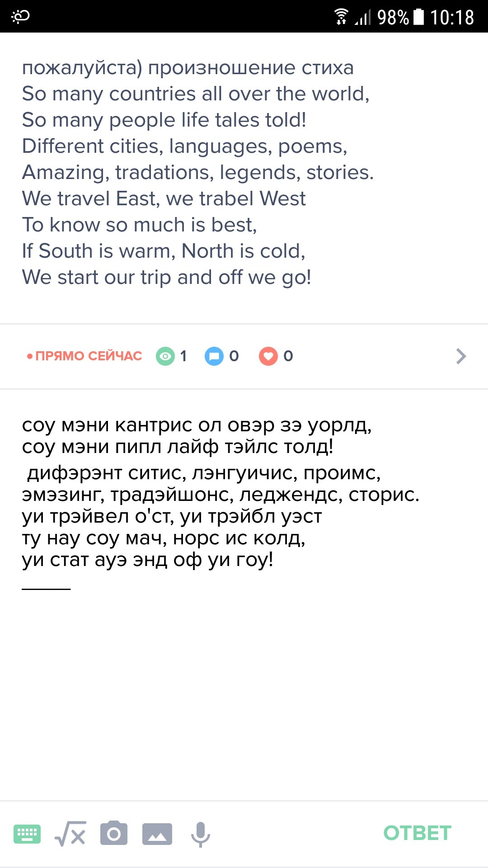488x868 pixels.
Task: Submit answer with ОТВЕТ button
Action: (x=417, y=833)
